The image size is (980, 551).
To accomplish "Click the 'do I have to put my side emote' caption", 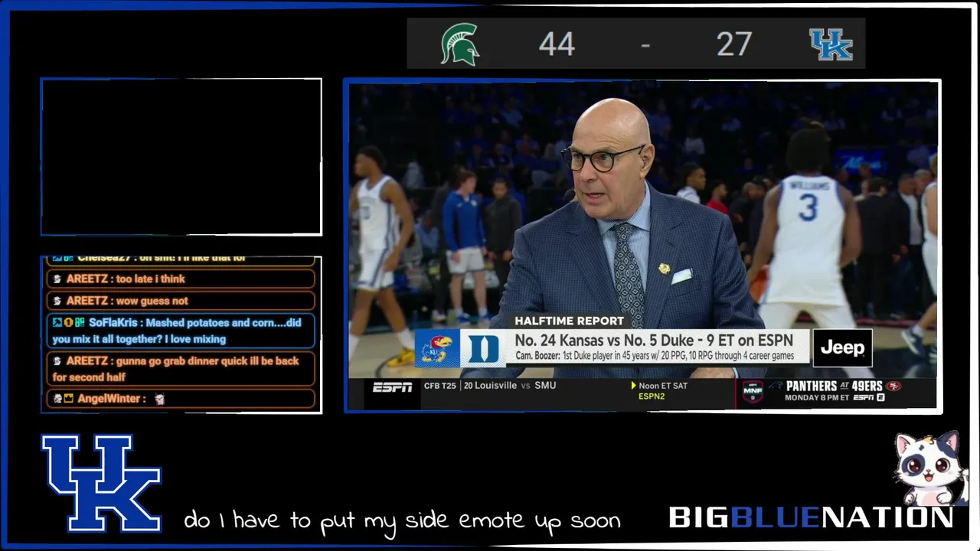I will (402, 521).
